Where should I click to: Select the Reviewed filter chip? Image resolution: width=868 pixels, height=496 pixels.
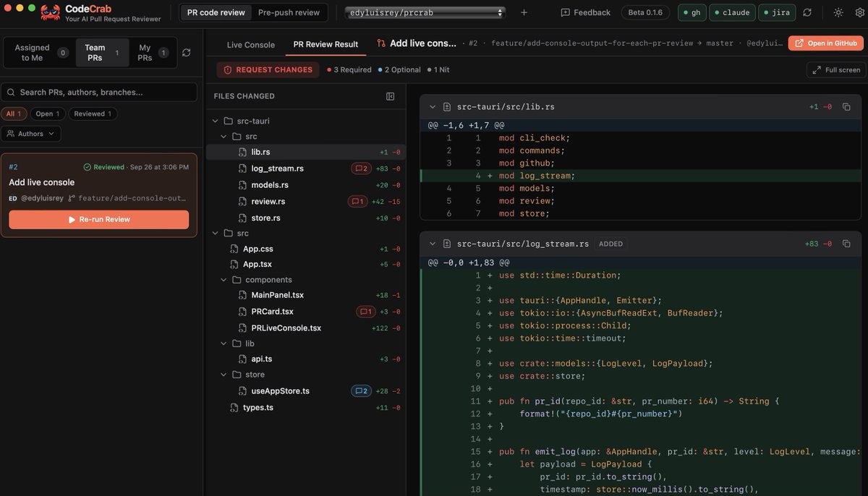[93, 114]
